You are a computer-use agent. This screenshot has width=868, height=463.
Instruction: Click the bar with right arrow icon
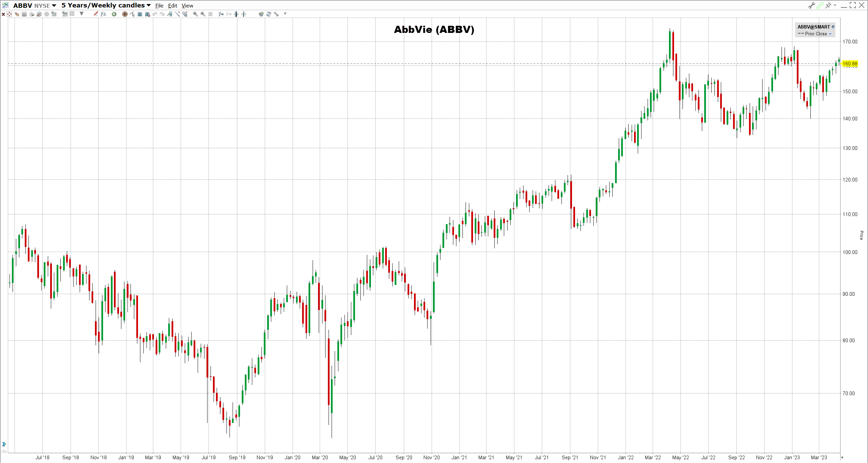(x=221, y=14)
